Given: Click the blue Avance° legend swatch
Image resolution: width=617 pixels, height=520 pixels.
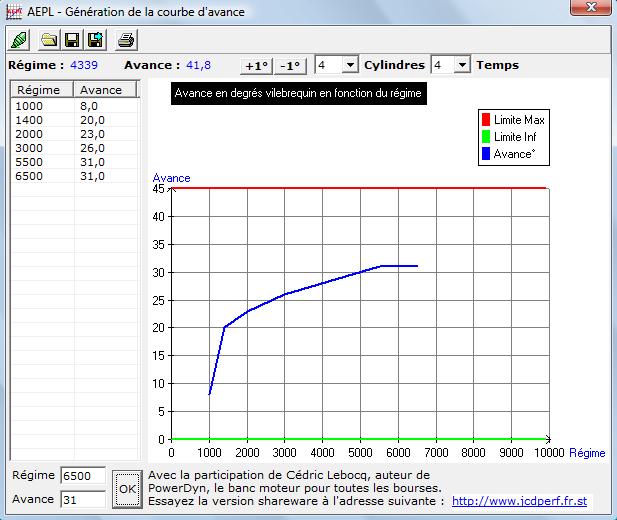Looking at the screenshot, I should 486,154.
